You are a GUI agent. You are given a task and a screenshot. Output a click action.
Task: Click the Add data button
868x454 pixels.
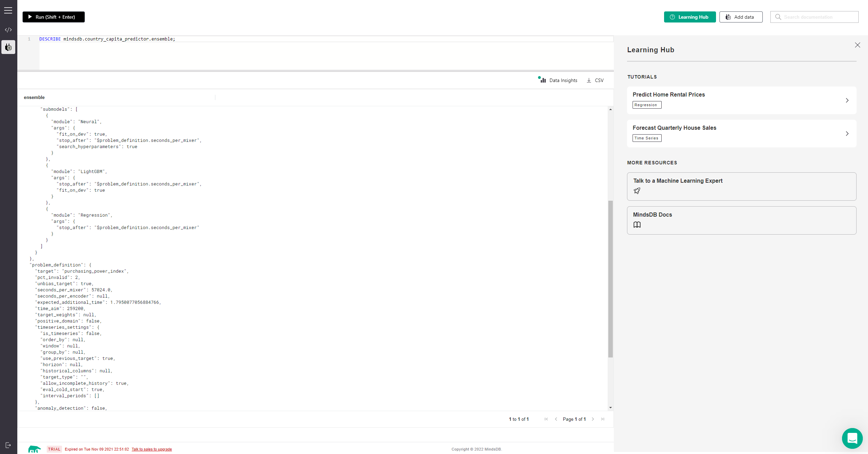point(741,17)
